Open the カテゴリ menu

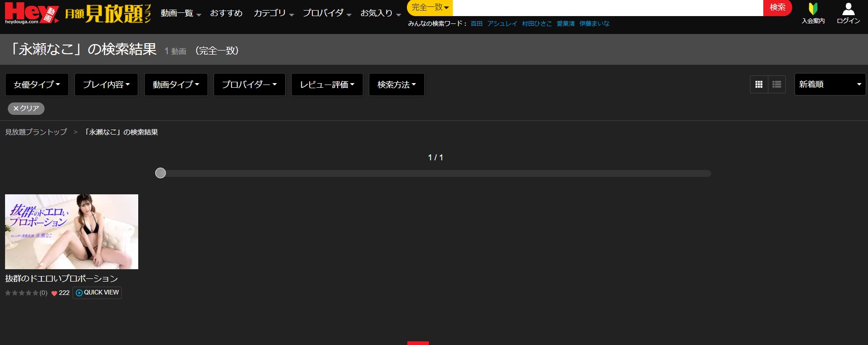[x=273, y=13]
